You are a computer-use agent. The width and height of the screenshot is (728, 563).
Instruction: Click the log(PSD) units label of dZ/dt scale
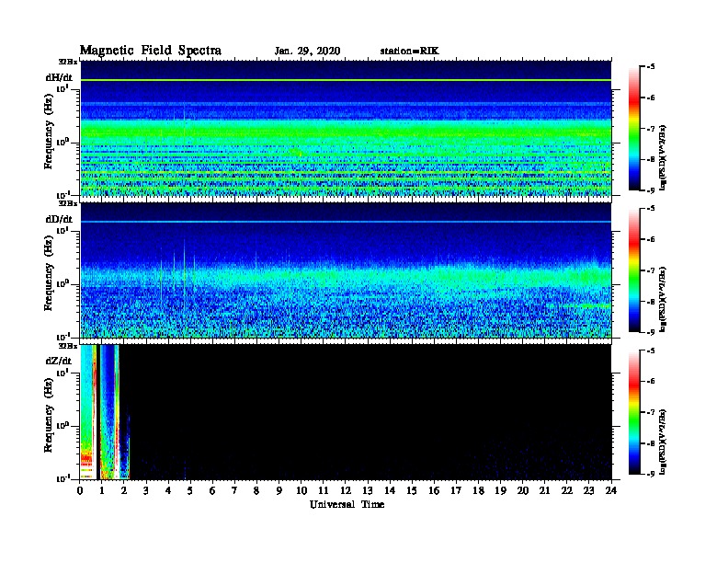coord(663,442)
